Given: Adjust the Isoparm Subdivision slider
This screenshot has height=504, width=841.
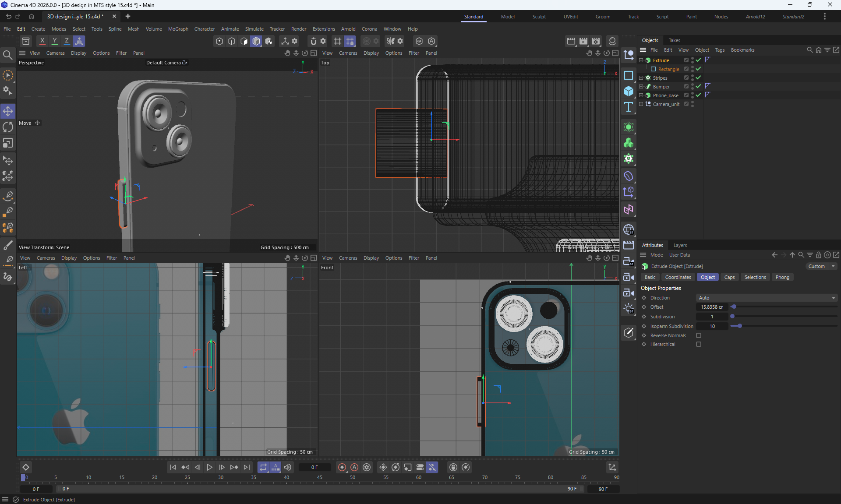Looking at the screenshot, I should click(740, 326).
